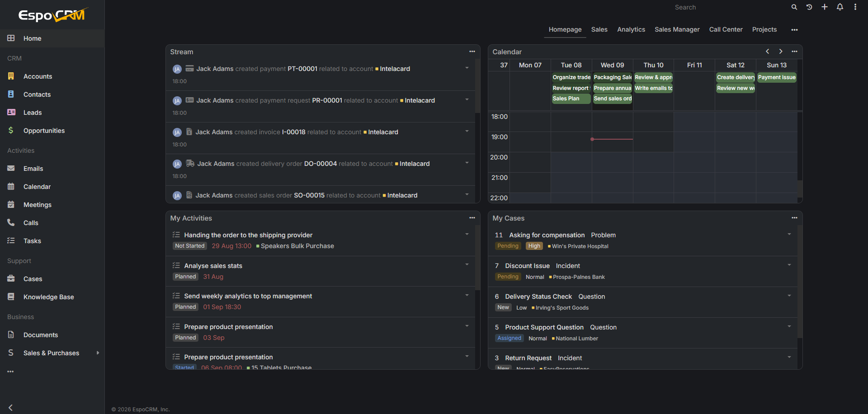Open more dashboard tabs ellipsis
This screenshot has height=414, width=868.
coord(794,30)
